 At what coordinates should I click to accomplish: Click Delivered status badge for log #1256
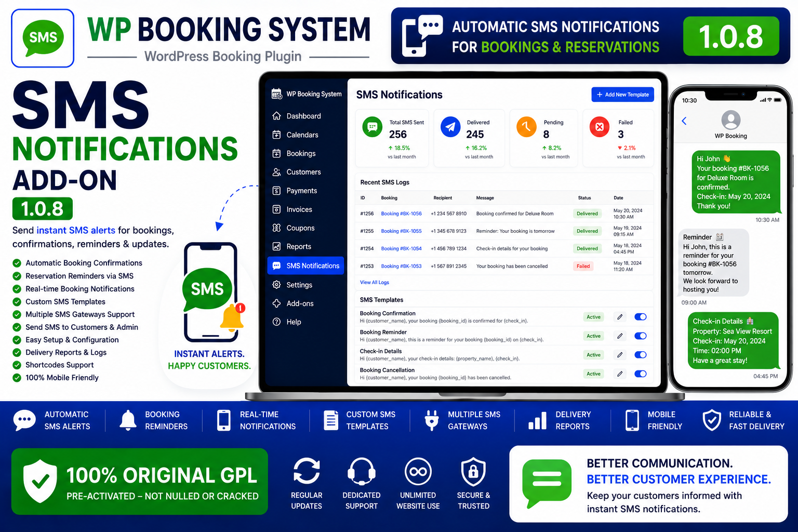587,214
